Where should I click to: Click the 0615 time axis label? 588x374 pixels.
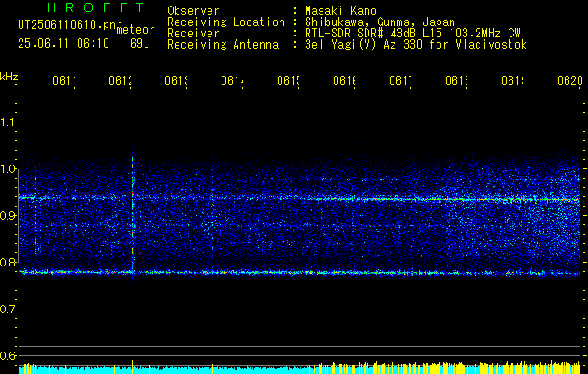(288, 80)
